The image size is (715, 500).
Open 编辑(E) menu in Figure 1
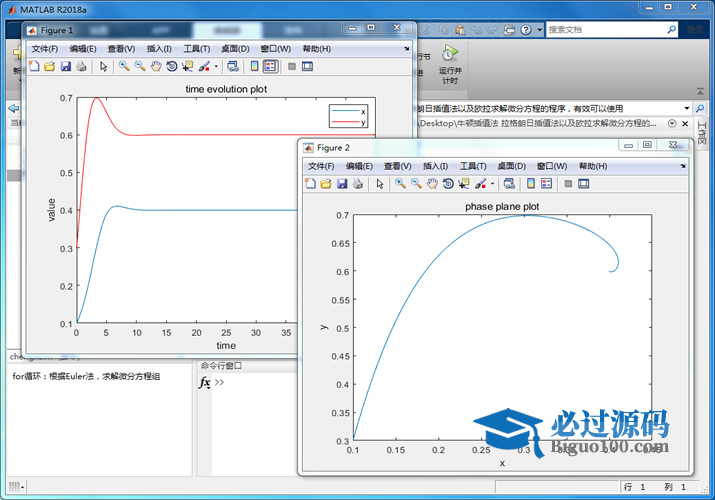tap(83, 49)
